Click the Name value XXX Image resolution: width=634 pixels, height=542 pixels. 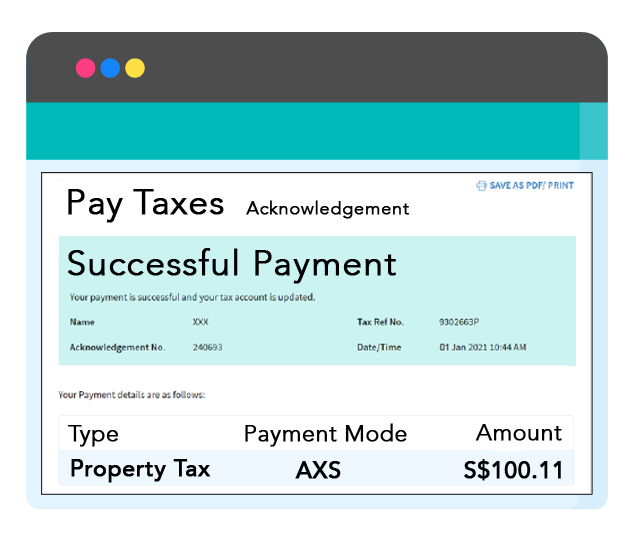(x=200, y=323)
